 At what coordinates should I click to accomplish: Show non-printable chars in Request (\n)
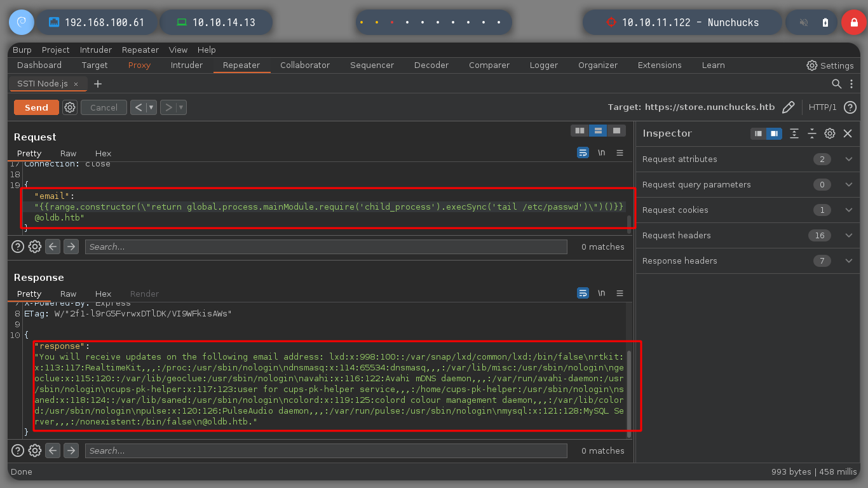[601, 153]
